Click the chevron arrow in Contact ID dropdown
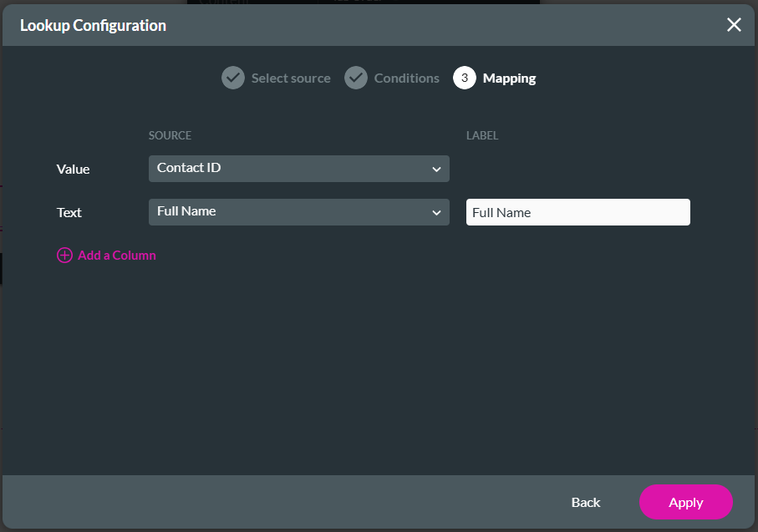This screenshot has height=532, width=758. pyautogui.click(x=436, y=170)
